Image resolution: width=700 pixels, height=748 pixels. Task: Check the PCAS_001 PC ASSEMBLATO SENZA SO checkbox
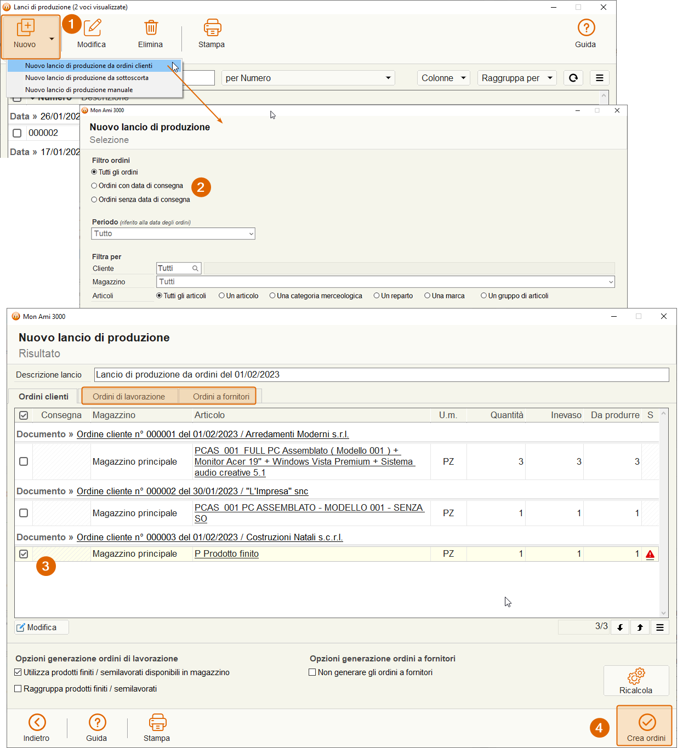pyautogui.click(x=24, y=513)
